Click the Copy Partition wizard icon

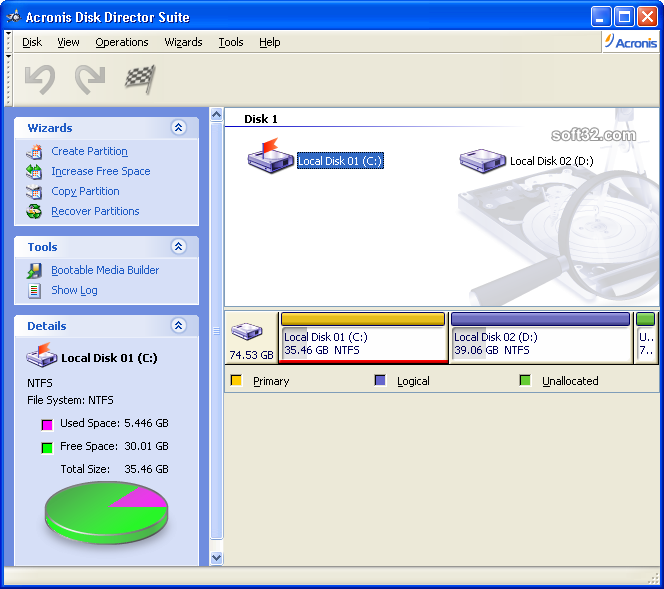[x=34, y=191]
